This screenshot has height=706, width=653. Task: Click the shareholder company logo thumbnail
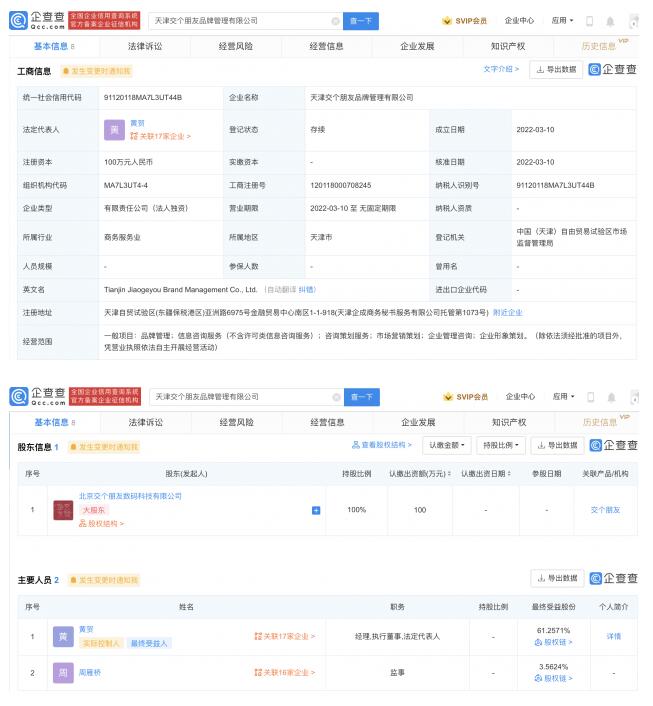(63, 510)
